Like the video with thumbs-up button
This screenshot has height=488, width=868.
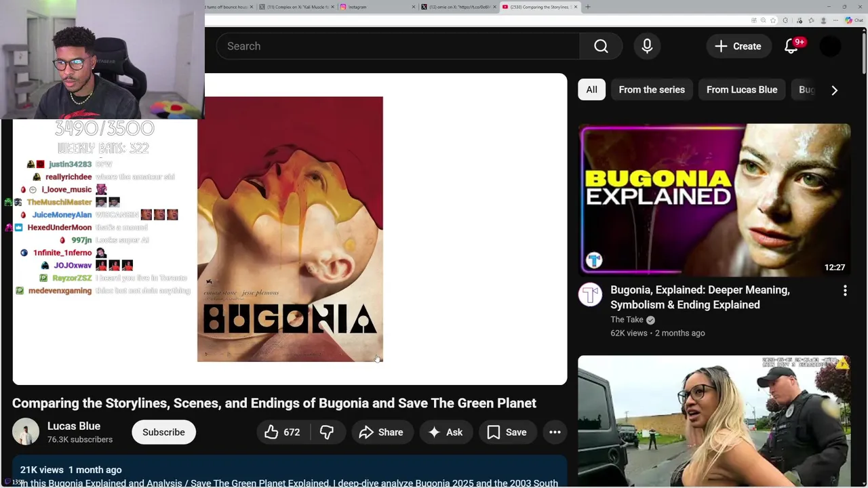(283, 432)
